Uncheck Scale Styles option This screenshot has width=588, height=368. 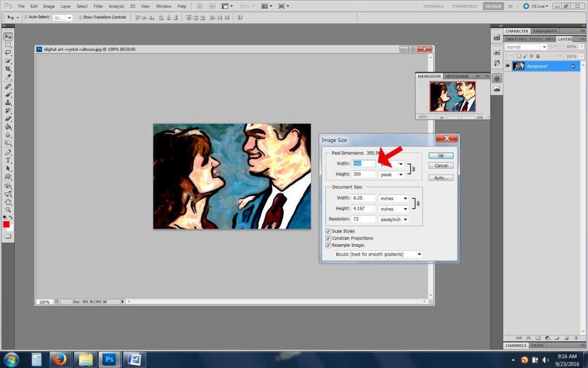328,231
